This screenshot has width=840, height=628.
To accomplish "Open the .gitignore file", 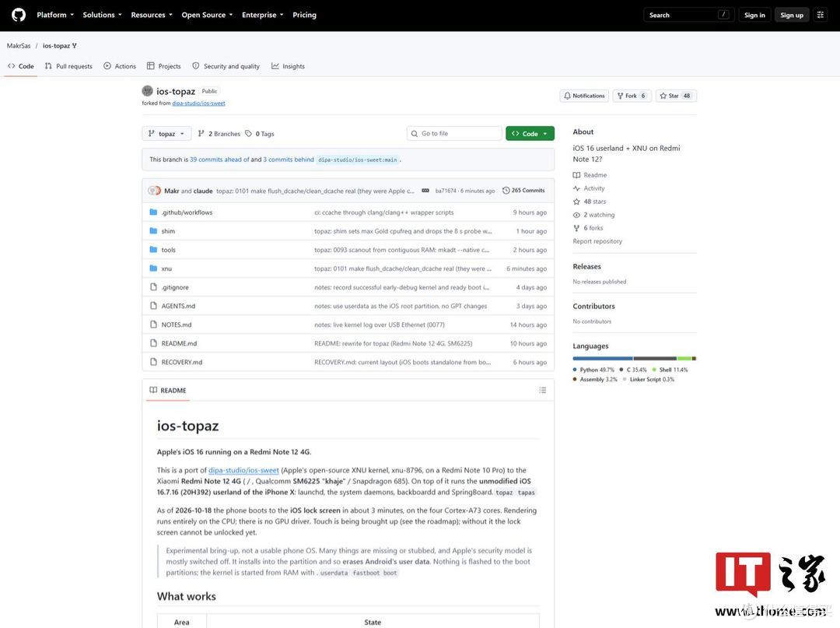I will pos(175,287).
